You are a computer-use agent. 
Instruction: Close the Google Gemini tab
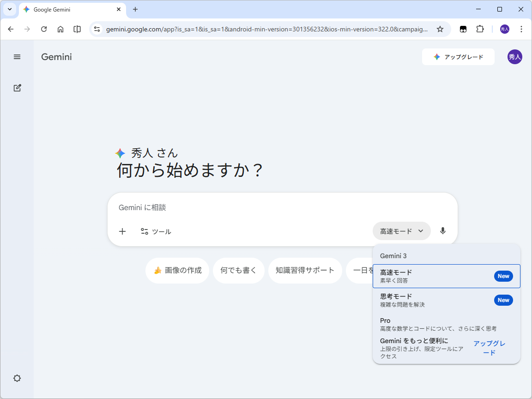coord(119,10)
